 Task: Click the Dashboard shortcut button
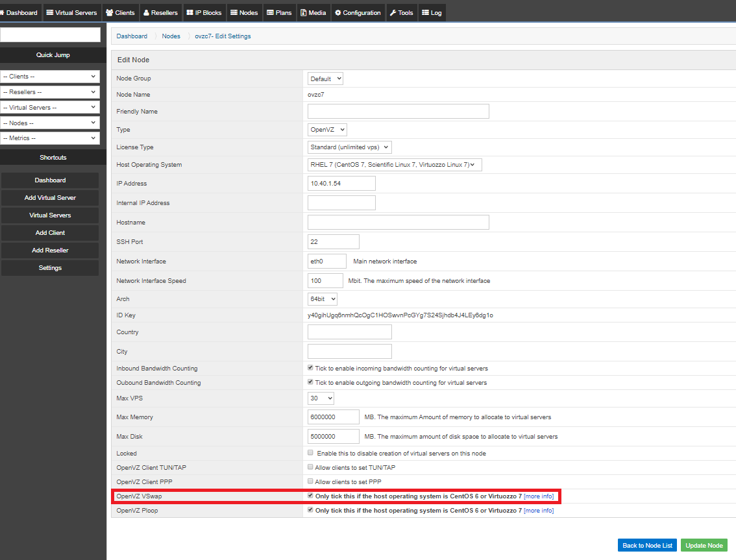point(50,180)
